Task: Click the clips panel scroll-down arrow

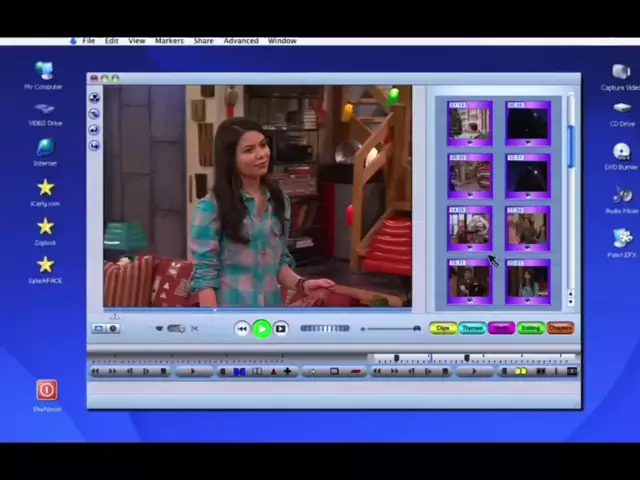Action: (571, 302)
